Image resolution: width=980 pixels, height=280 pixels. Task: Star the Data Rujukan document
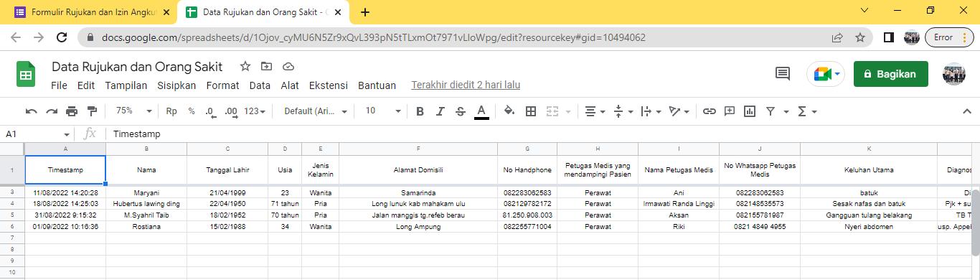point(245,67)
